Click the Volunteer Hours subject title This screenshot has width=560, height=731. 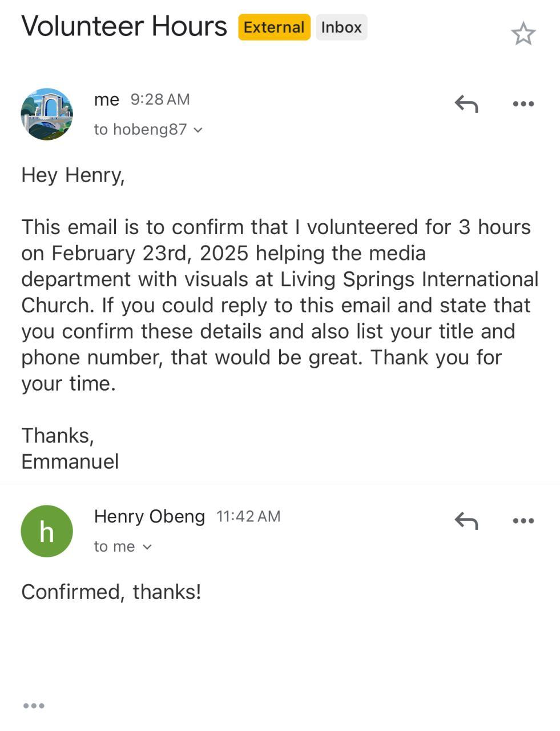[124, 27]
